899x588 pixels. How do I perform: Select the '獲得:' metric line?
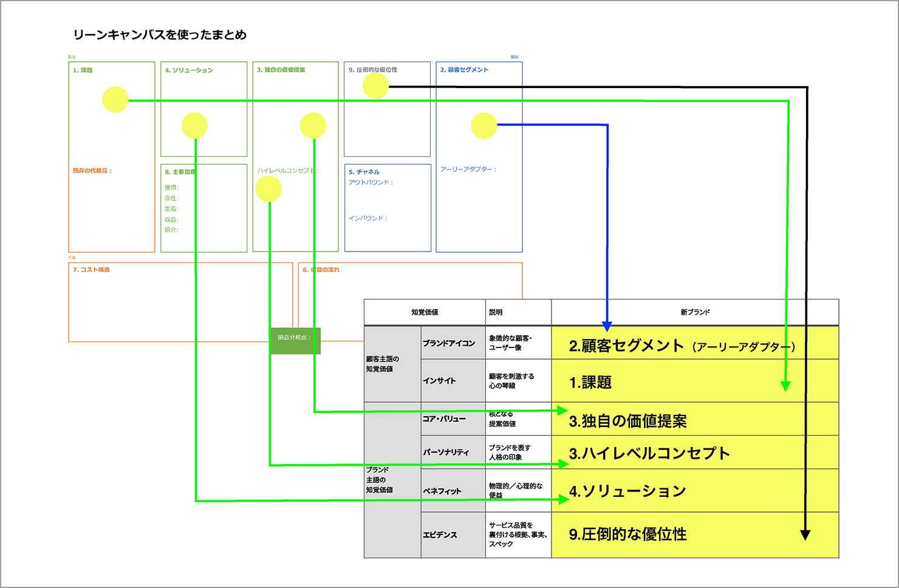171,188
